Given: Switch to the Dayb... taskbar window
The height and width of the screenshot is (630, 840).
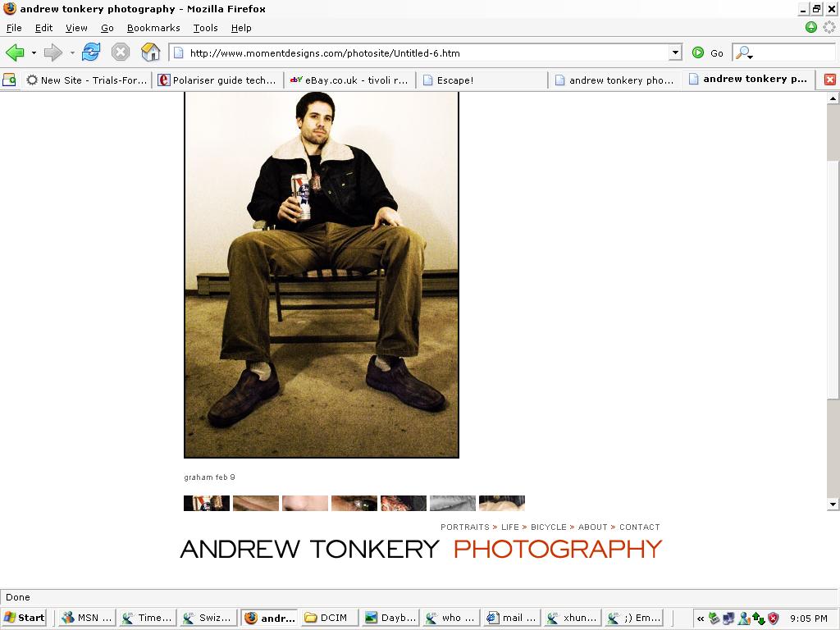Looking at the screenshot, I should 391,618.
